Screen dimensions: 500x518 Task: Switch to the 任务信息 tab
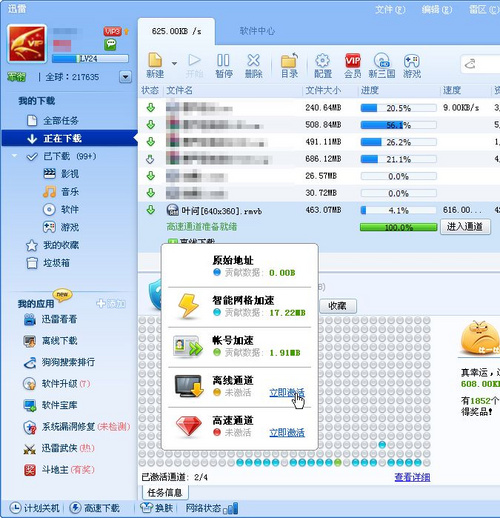[x=165, y=492]
